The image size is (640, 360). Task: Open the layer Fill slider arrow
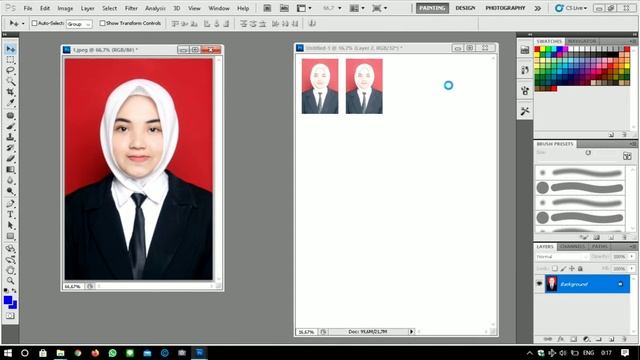click(632, 269)
